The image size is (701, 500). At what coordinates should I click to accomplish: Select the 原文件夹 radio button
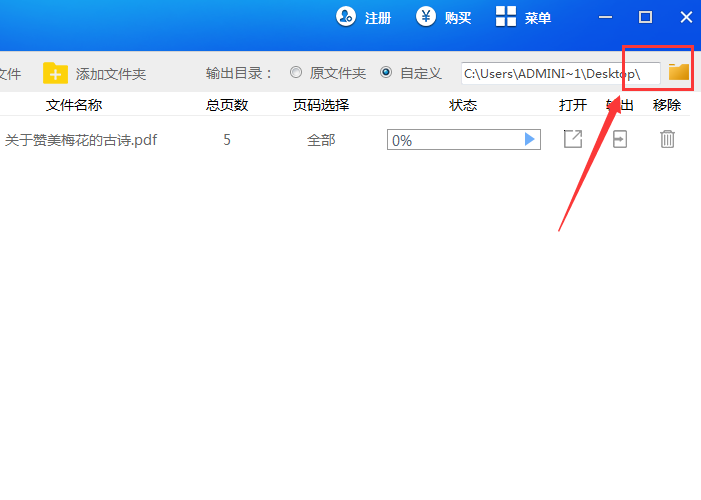coord(296,72)
